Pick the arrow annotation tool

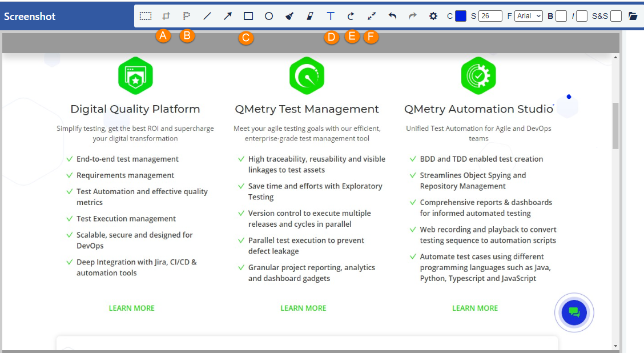pyautogui.click(x=227, y=15)
